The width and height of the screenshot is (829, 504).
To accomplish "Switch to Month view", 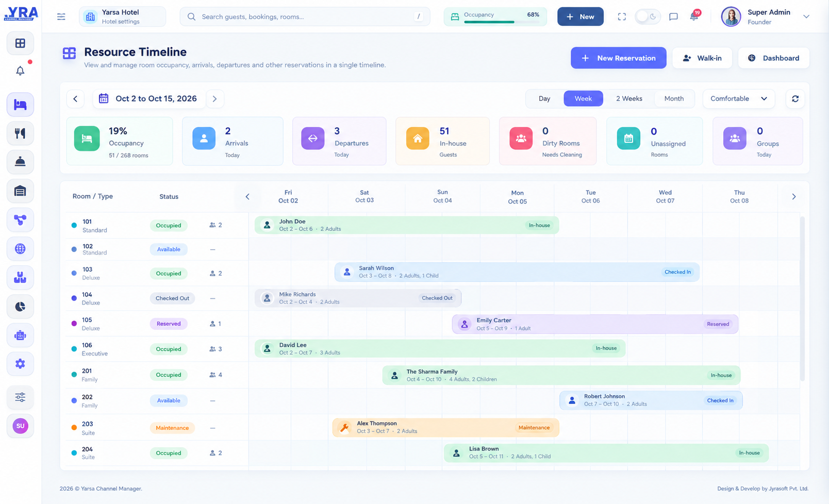I will 674,98.
